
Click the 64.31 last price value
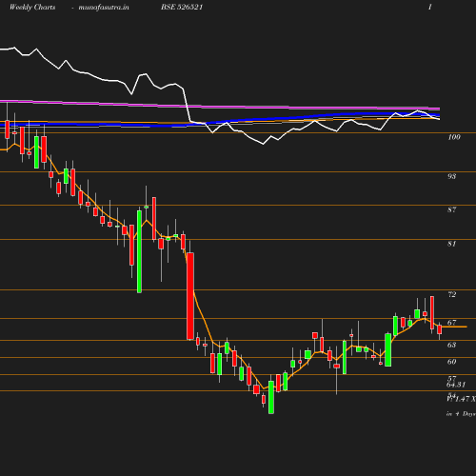[x=456, y=385]
